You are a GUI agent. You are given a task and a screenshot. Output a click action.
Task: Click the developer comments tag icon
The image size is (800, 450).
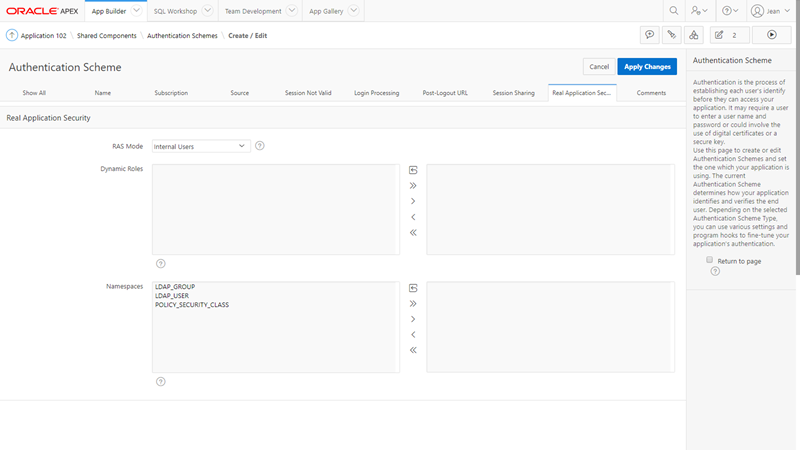[671, 35]
